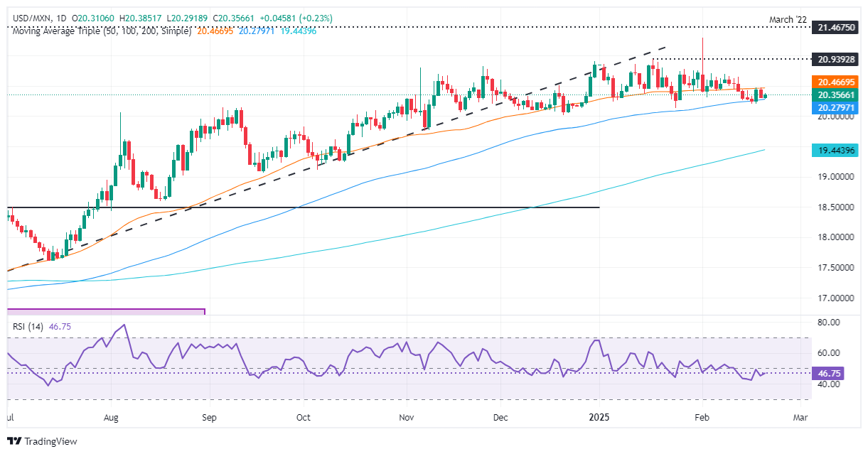Click the Mar label on time axis
Viewport: 868px width, 454px height.
click(x=800, y=417)
